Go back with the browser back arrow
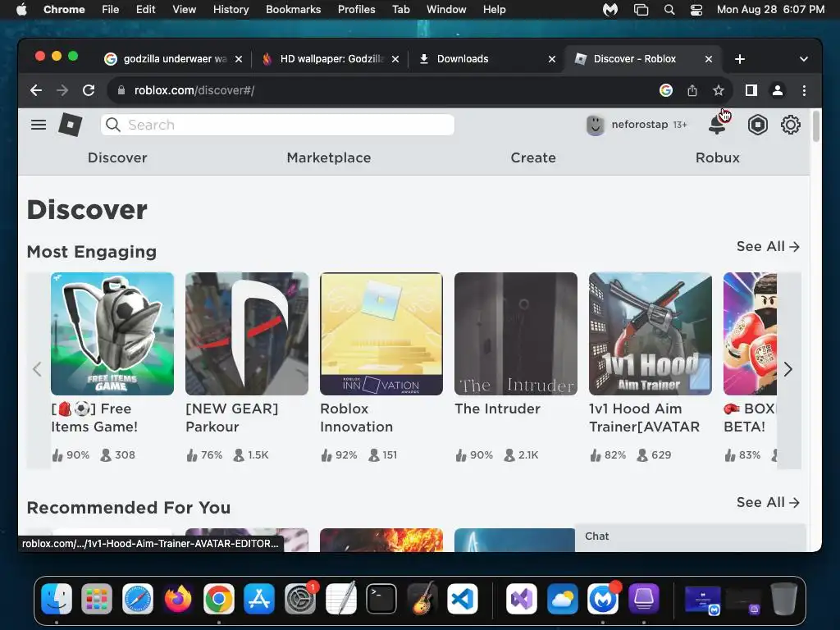This screenshot has width=840, height=630. [36, 90]
